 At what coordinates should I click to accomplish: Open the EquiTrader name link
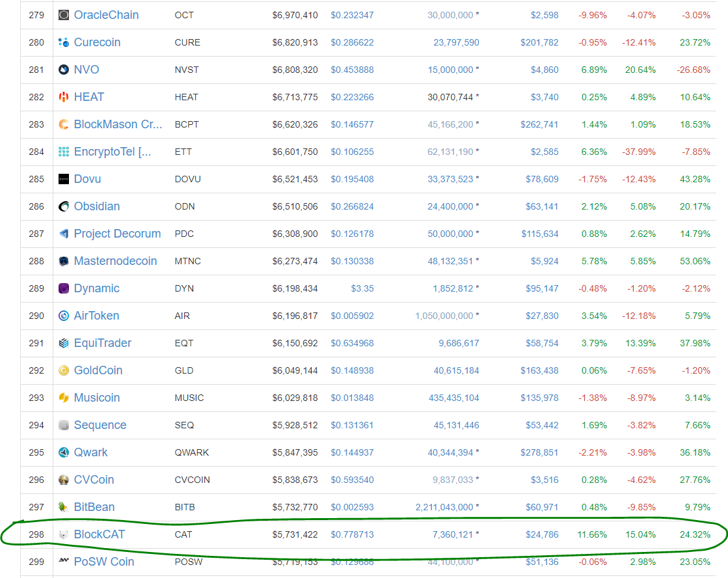click(x=103, y=343)
